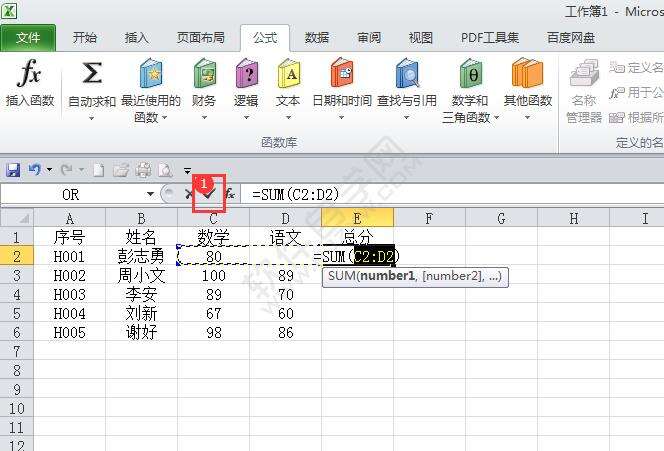Open Math and Trig (数学和三角函数) functions icon

tap(470, 74)
